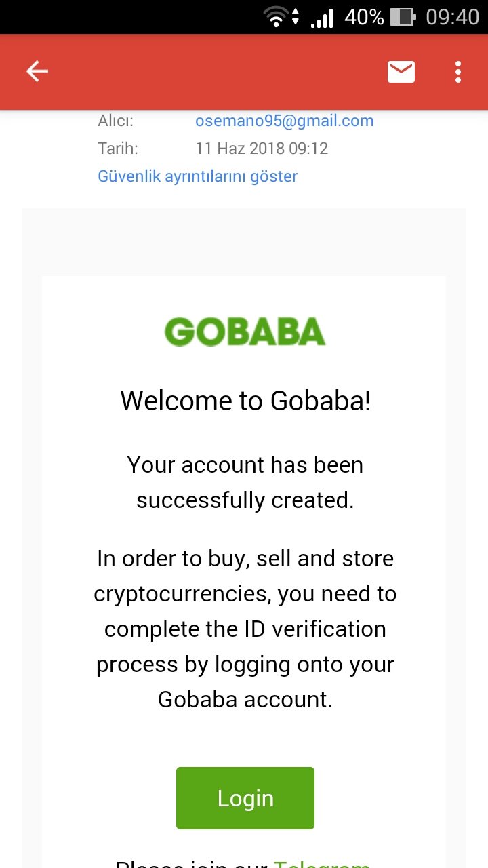Tap the mobile signal strength icon
Image resolution: width=488 pixels, height=868 pixels.
pos(322,17)
